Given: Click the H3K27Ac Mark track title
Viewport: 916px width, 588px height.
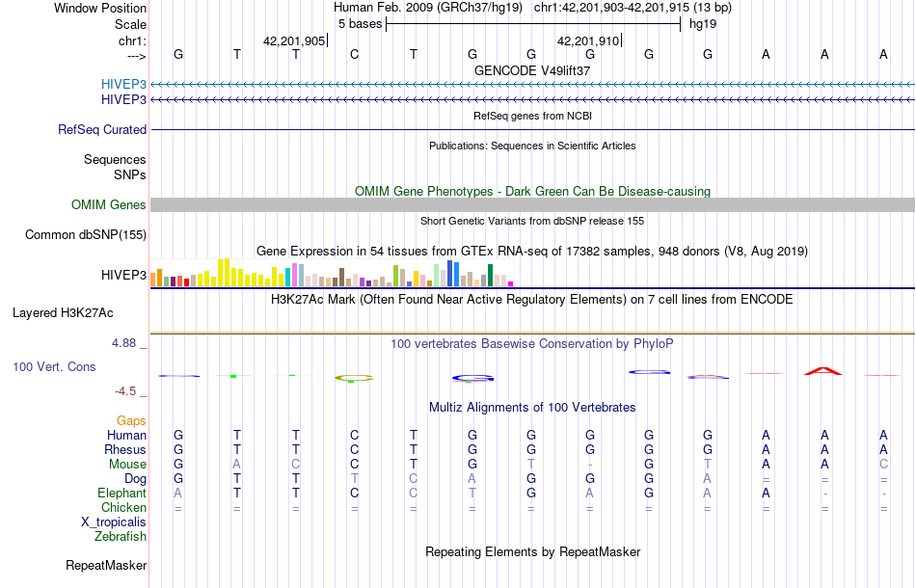Looking at the screenshot, I should click(532, 300).
